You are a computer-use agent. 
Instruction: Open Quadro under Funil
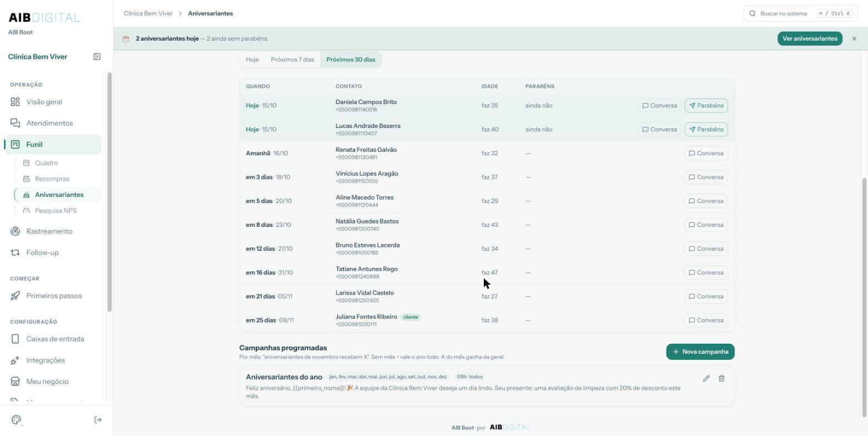pyautogui.click(x=58, y=163)
